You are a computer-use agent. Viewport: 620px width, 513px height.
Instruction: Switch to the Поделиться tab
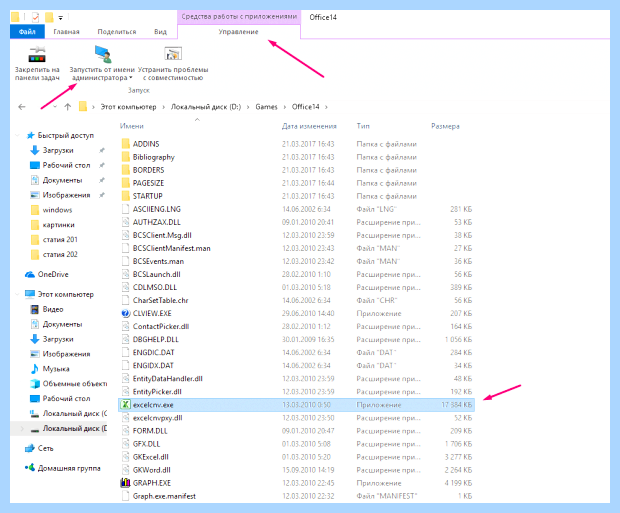[117, 32]
